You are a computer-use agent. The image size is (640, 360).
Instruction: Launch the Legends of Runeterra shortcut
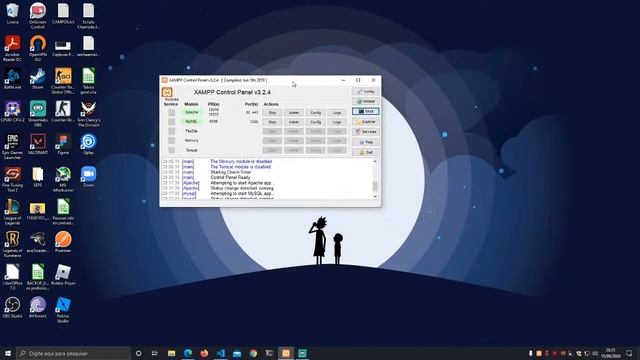(x=12, y=245)
